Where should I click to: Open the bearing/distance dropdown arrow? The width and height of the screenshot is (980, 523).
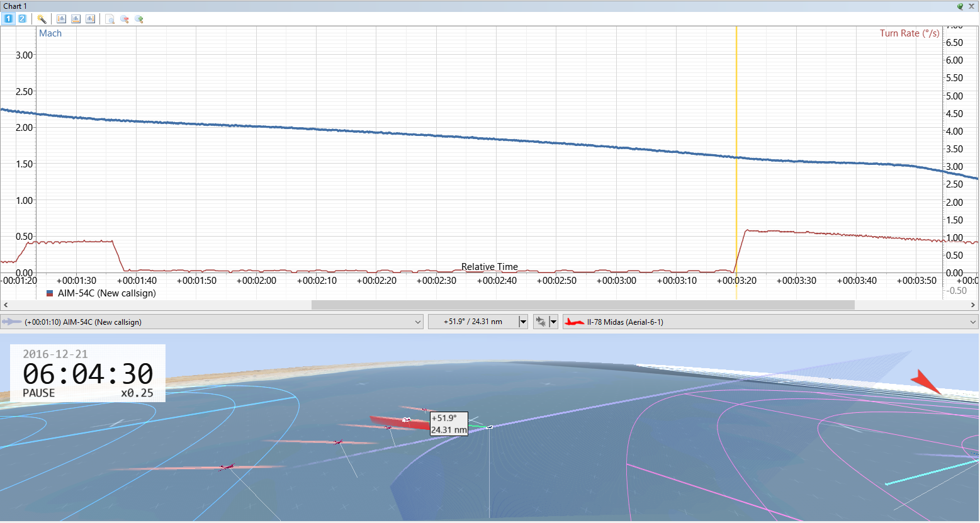[522, 322]
